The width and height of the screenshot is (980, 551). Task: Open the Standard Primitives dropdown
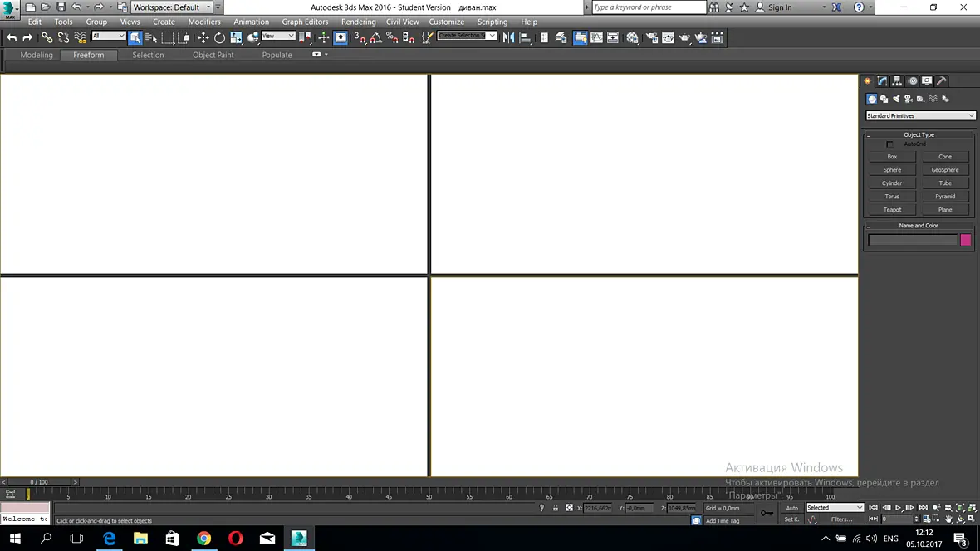[x=920, y=115]
